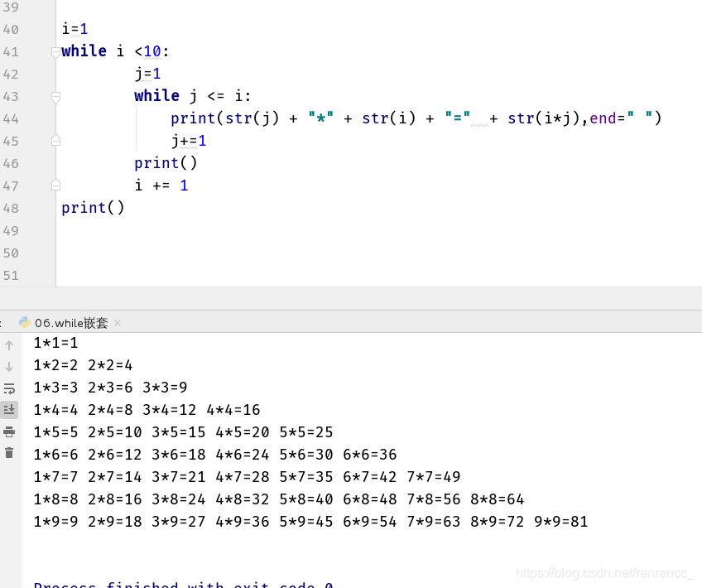The width and height of the screenshot is (702, 588).
Task: Click the 'i=1' code line
Action: [75, 29]
